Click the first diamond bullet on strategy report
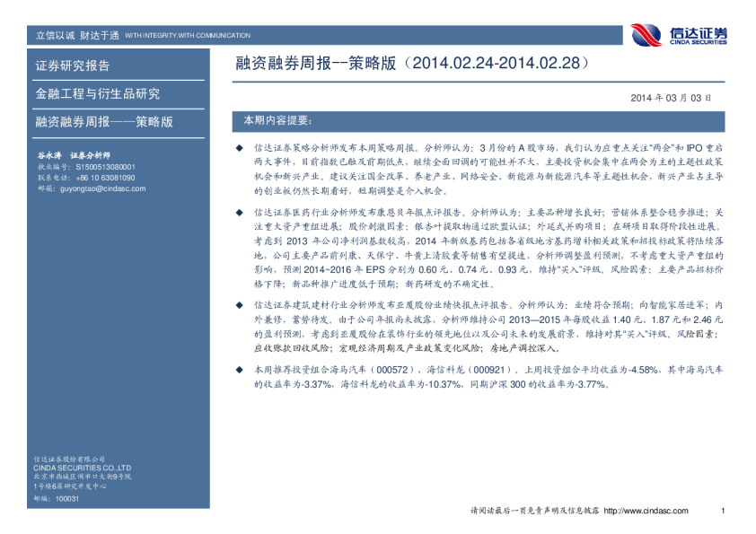Viewport: 756px width, 534px height. point(238,145)
